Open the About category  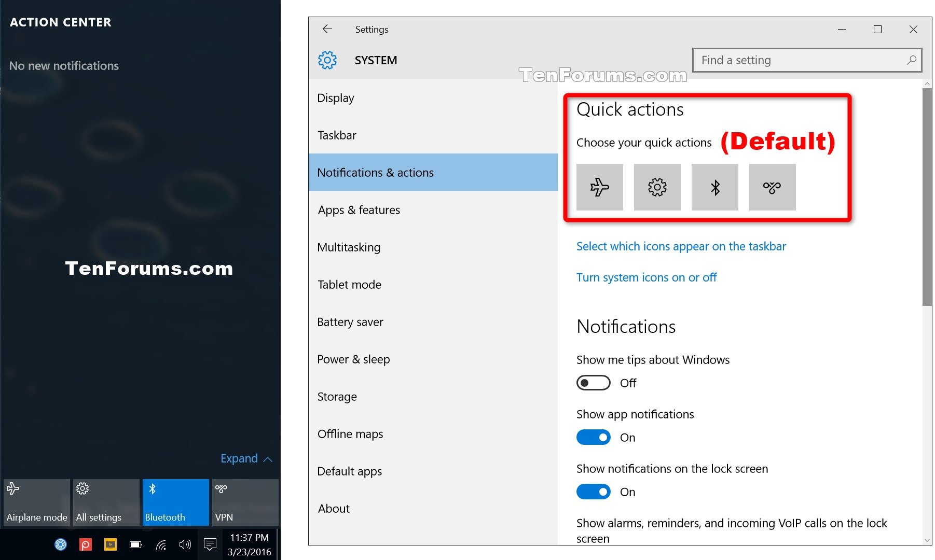point(433,509)
